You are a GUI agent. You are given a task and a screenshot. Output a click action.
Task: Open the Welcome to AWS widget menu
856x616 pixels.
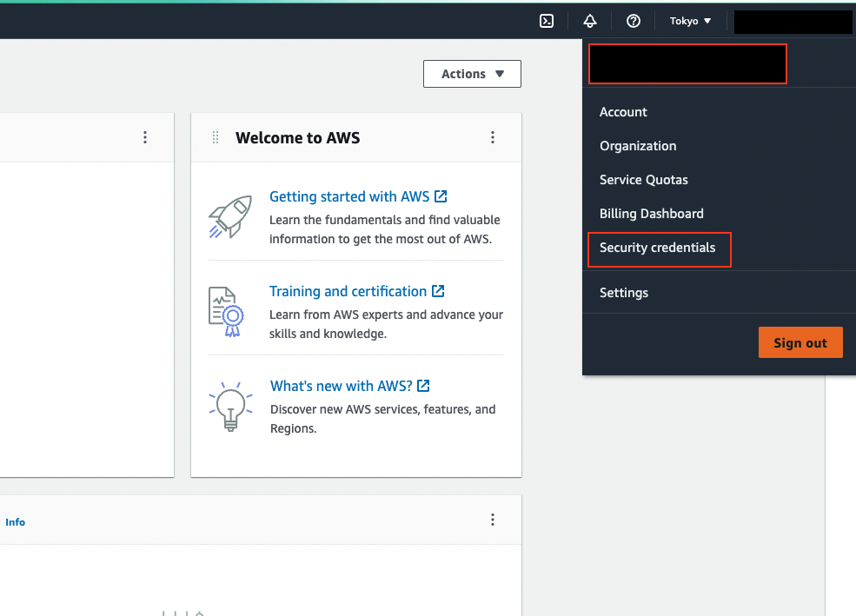pyautogui.click(x=493, y=137)
